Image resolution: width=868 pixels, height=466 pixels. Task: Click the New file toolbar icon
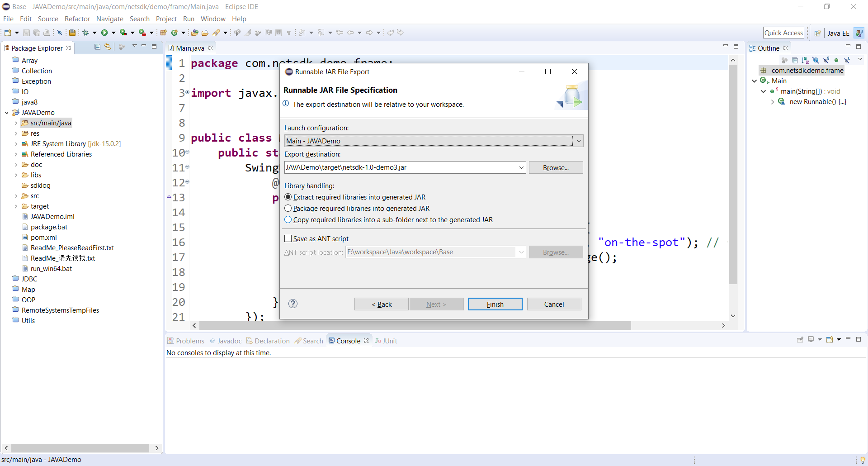pos(8,33)
